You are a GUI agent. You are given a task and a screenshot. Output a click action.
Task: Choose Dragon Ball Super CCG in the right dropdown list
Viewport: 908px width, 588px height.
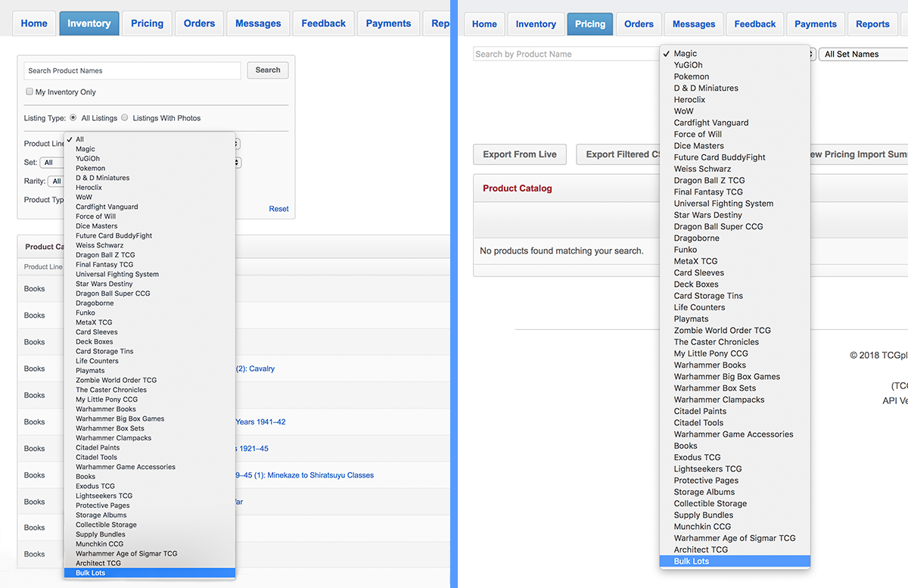(735, 226)
